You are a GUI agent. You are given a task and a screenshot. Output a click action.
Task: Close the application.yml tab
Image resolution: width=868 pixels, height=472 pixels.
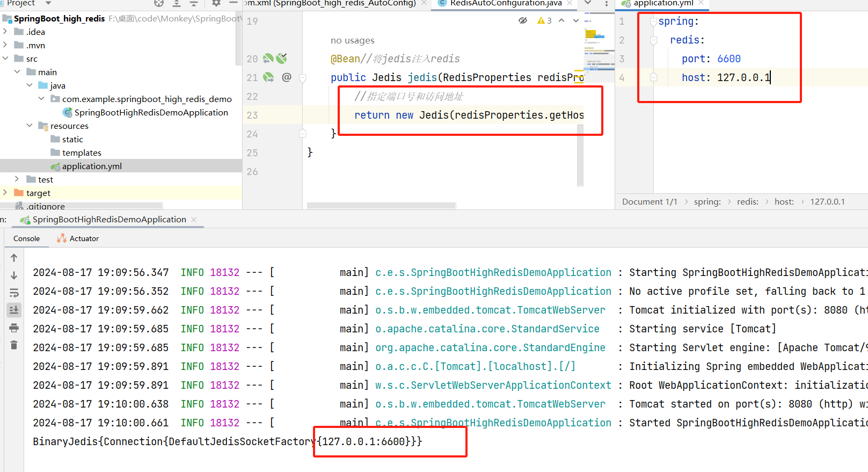click(701, 3)
